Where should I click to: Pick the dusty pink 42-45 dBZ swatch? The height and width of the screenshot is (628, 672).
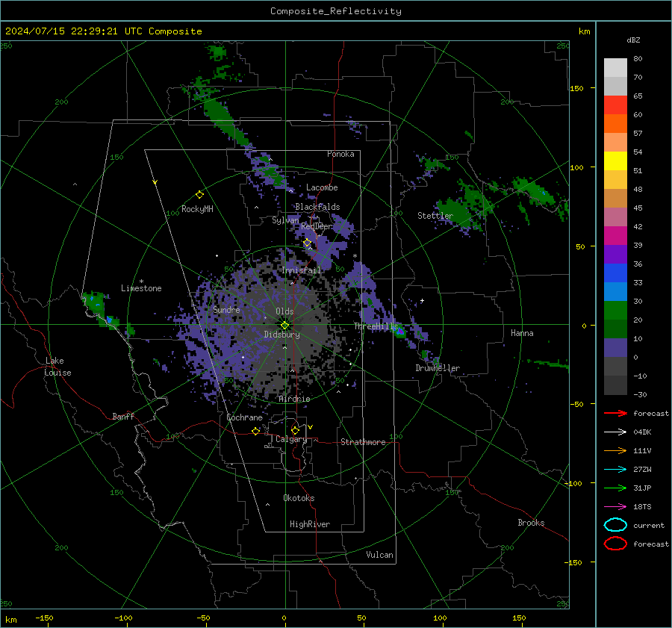[x=615, y=217]
